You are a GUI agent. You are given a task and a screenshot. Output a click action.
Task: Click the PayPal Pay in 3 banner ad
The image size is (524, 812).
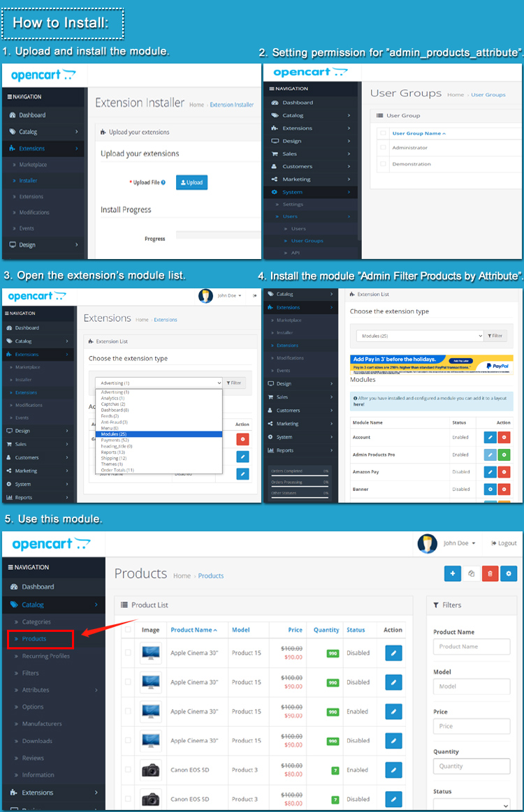(432, 364)
